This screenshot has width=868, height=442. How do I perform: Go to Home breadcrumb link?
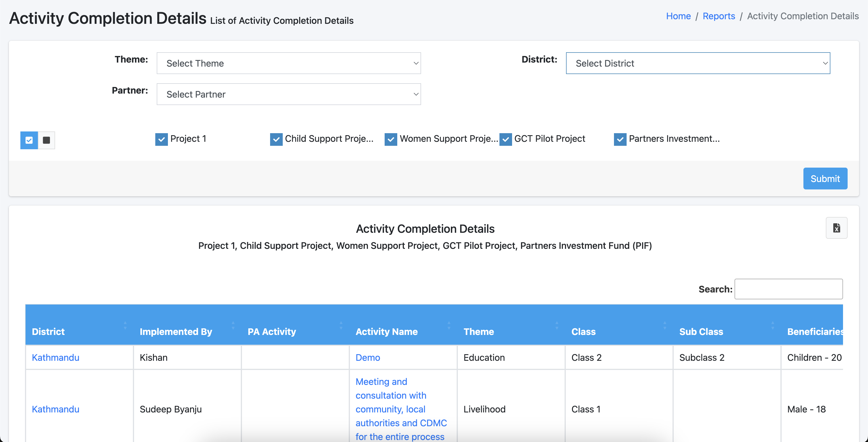(678, 16)
